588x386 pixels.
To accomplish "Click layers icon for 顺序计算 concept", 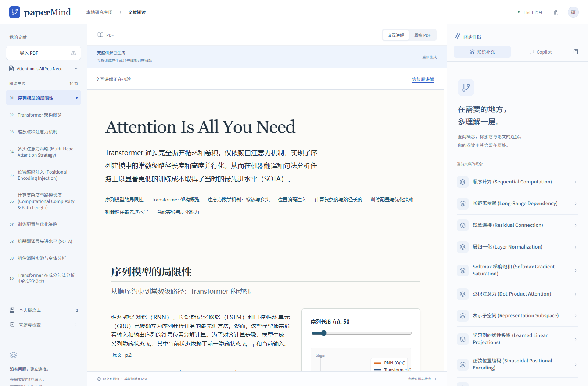I will tap(463, 182).
